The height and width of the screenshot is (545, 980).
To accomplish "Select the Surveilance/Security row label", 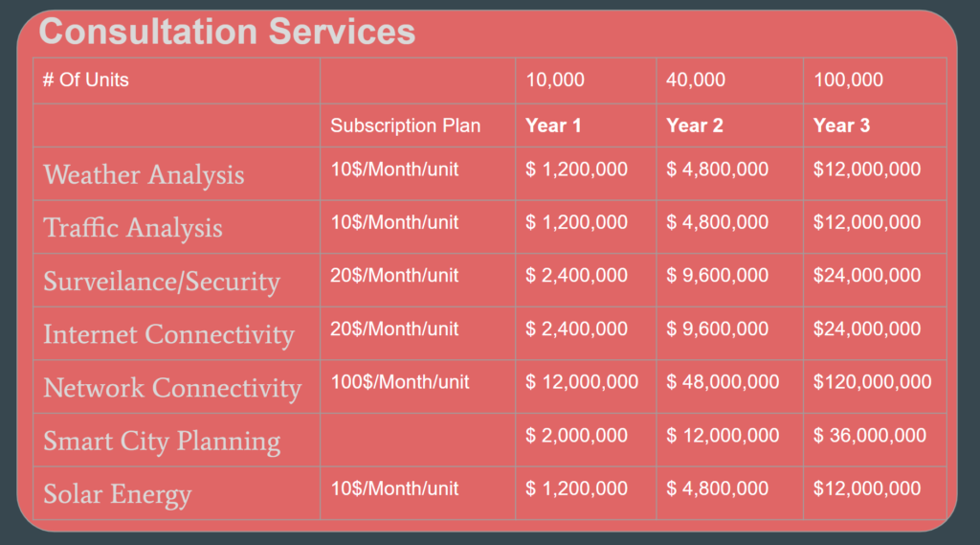I will click(161, 281).
